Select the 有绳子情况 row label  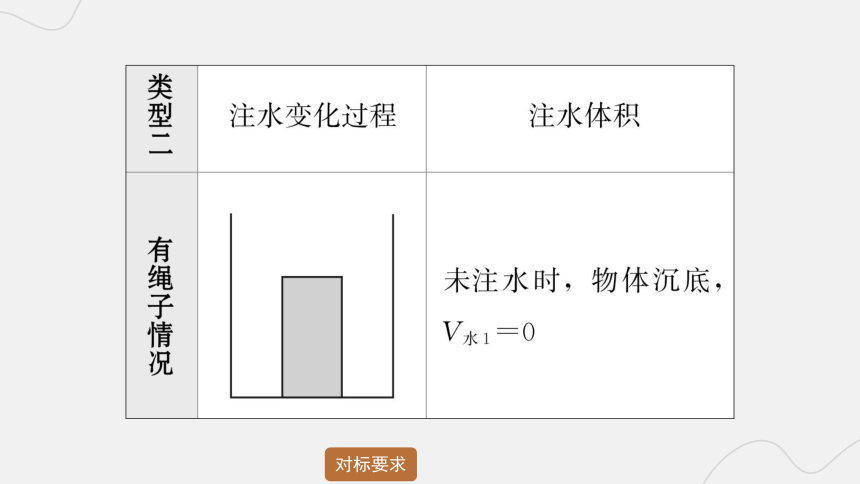point(161,306)
